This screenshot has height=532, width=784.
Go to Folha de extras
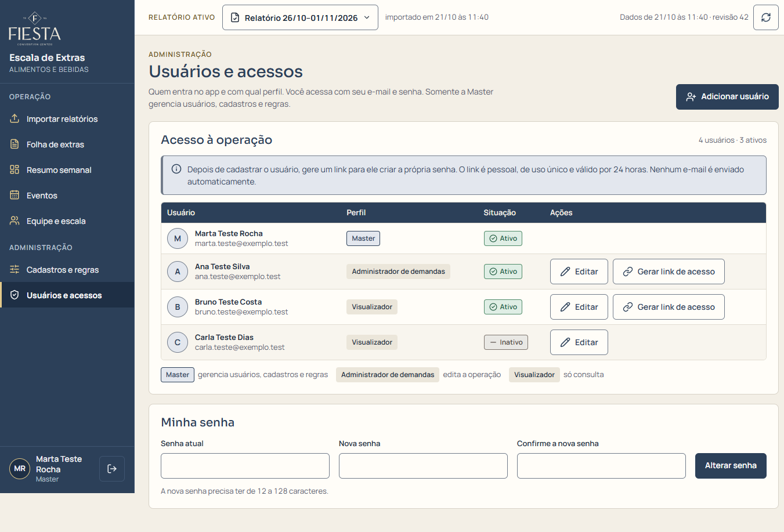(x=67, y=144)
